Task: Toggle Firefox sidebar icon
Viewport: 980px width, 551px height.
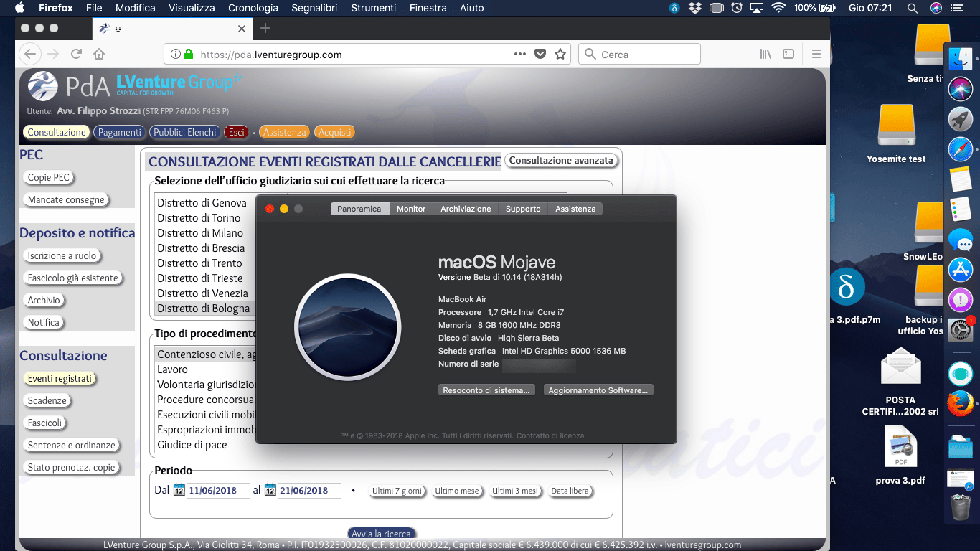Action: click(788, 54)
